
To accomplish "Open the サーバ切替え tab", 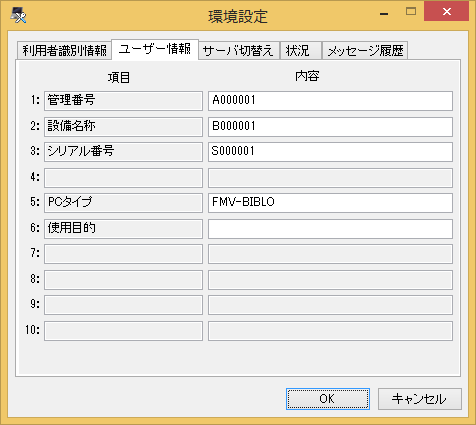I will tap(238, 51).
